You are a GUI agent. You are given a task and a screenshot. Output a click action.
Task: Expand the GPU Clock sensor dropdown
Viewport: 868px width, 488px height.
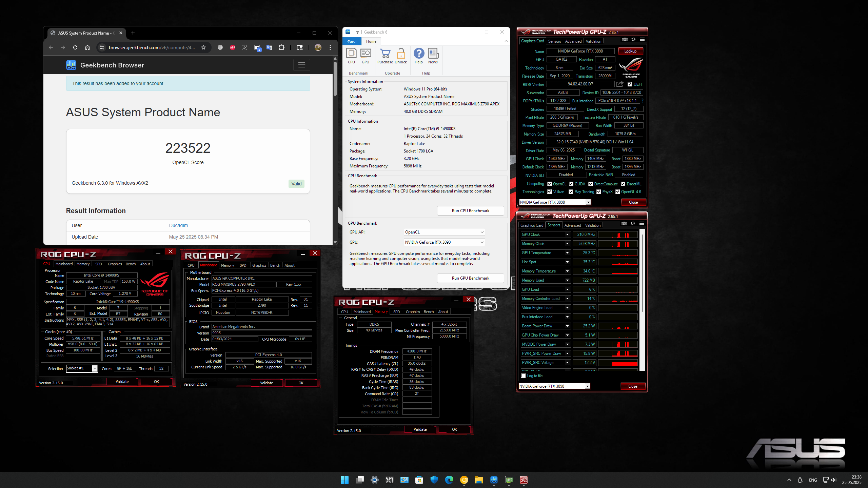click(x=567, y=235)
